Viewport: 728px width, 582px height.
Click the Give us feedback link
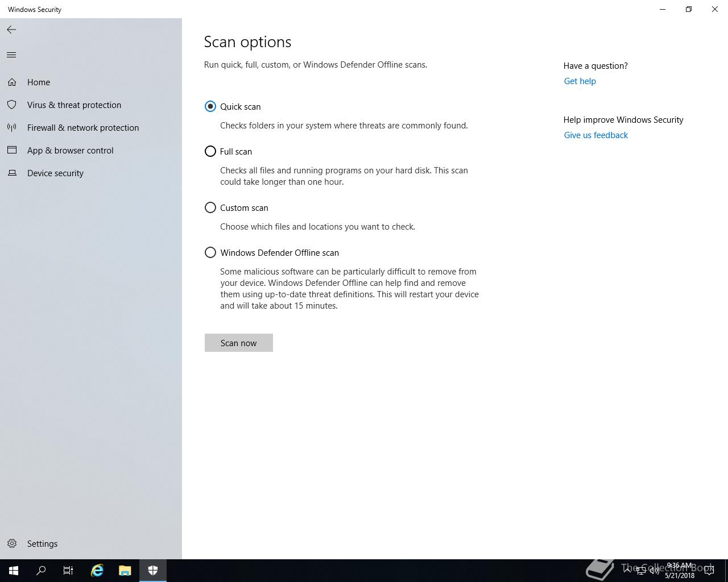tap(596, 135)
